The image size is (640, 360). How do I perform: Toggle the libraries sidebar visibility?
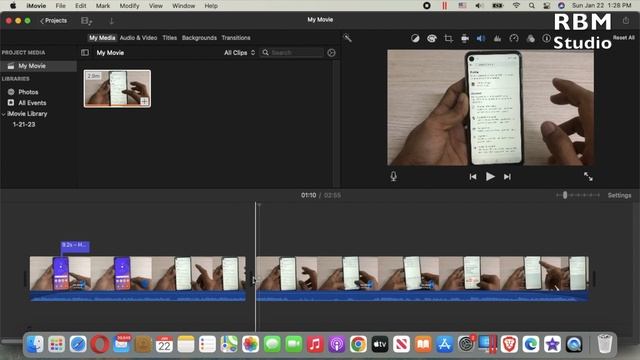(85, 53)
